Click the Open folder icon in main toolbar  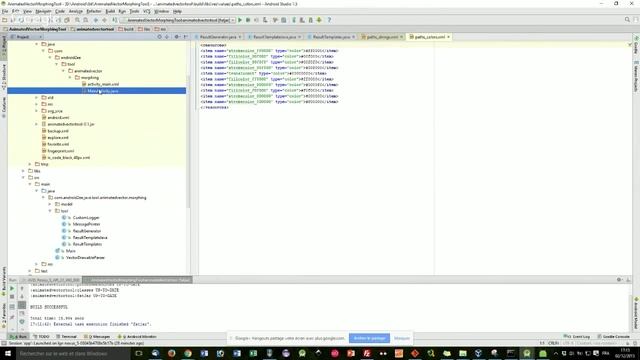tap(4, 20)
